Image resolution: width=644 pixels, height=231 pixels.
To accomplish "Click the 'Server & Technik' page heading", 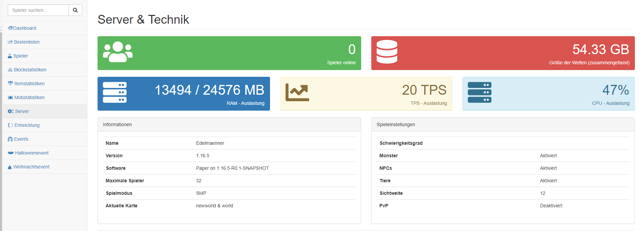I will [143, 20].
